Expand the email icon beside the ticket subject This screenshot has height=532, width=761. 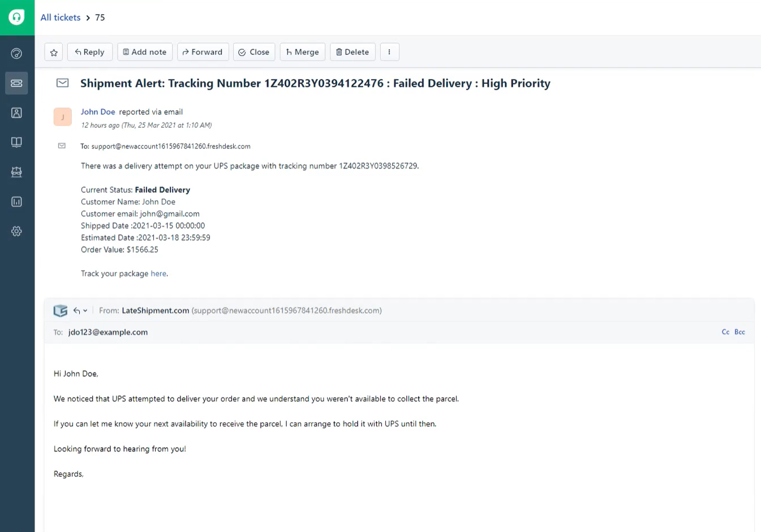coord(62,83)
